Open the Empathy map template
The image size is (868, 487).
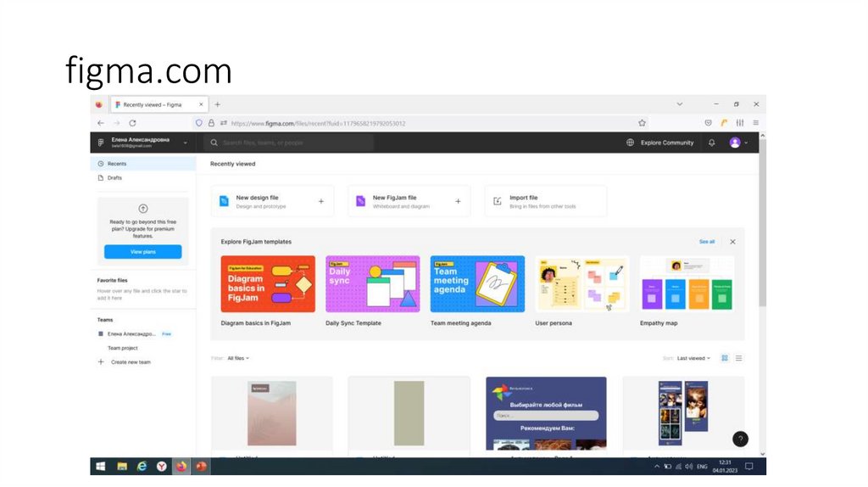687,283
